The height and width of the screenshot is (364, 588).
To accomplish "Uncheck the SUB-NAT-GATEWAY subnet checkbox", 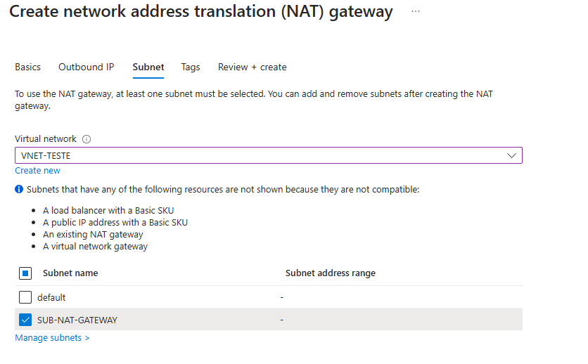I will [25, 320].
